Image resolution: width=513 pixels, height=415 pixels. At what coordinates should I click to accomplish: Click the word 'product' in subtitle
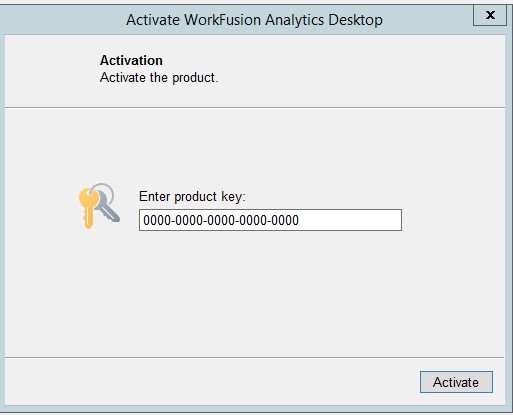click(x=193, y=78)
